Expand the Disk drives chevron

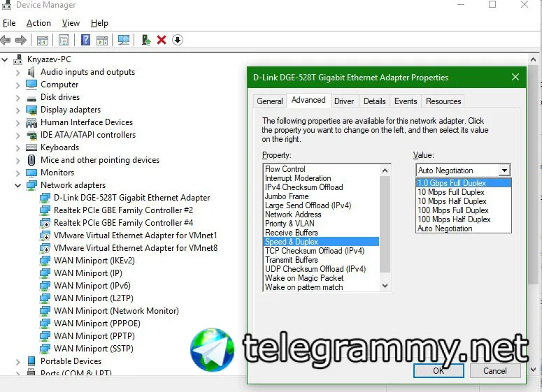click(x=17, y=98)
